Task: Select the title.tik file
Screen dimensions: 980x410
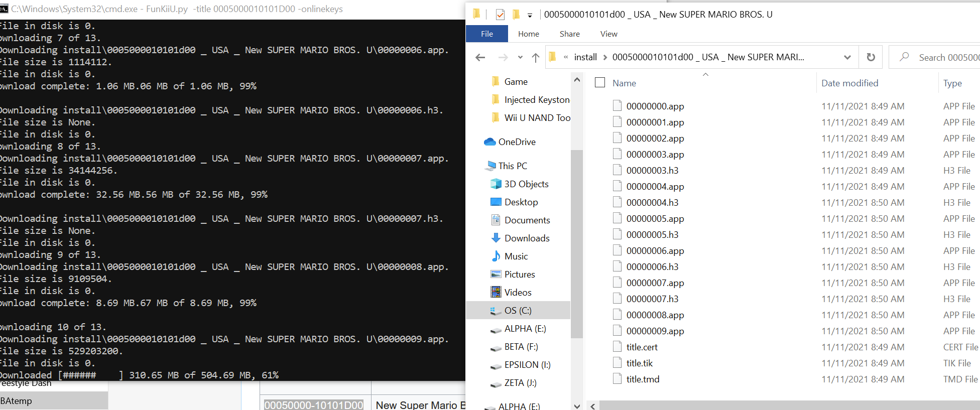Action: coord(639,363)
